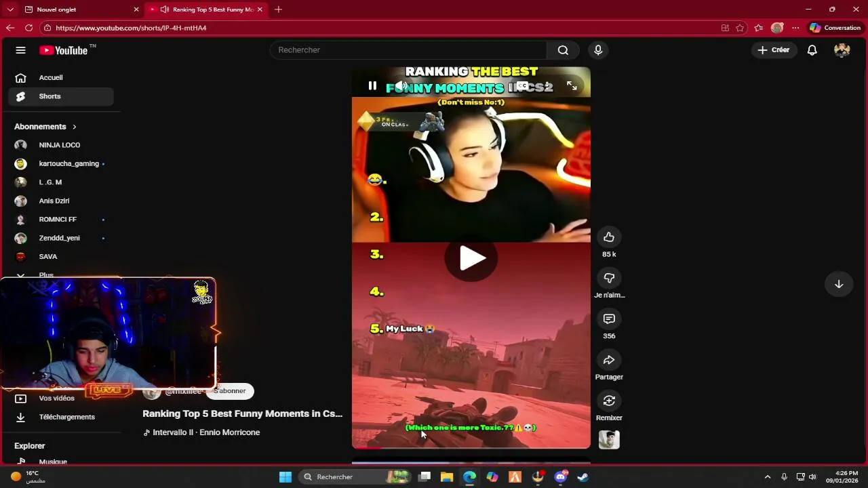Open the YouTube hamburger guide menu
The image size is (868, 488).
point(20,50)
